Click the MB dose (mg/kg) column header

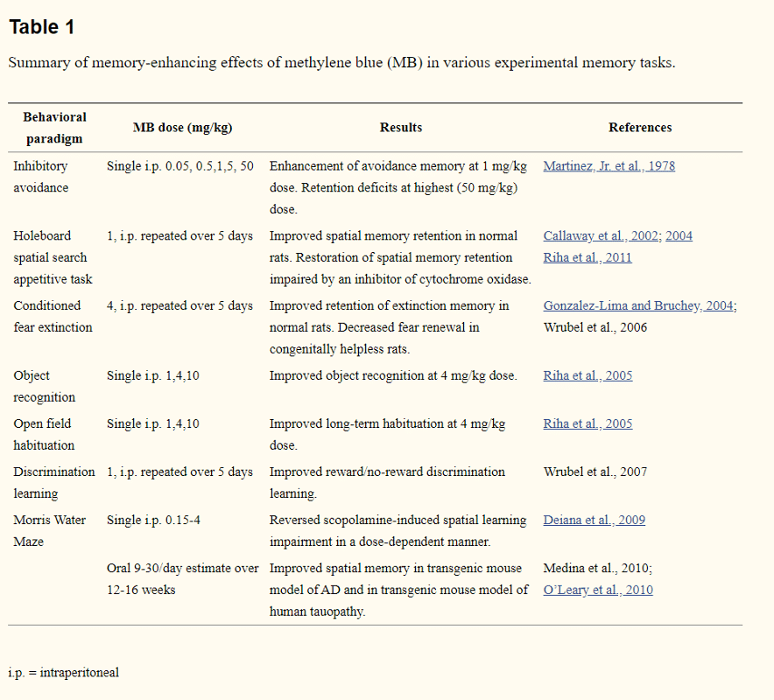pos(182,128)
